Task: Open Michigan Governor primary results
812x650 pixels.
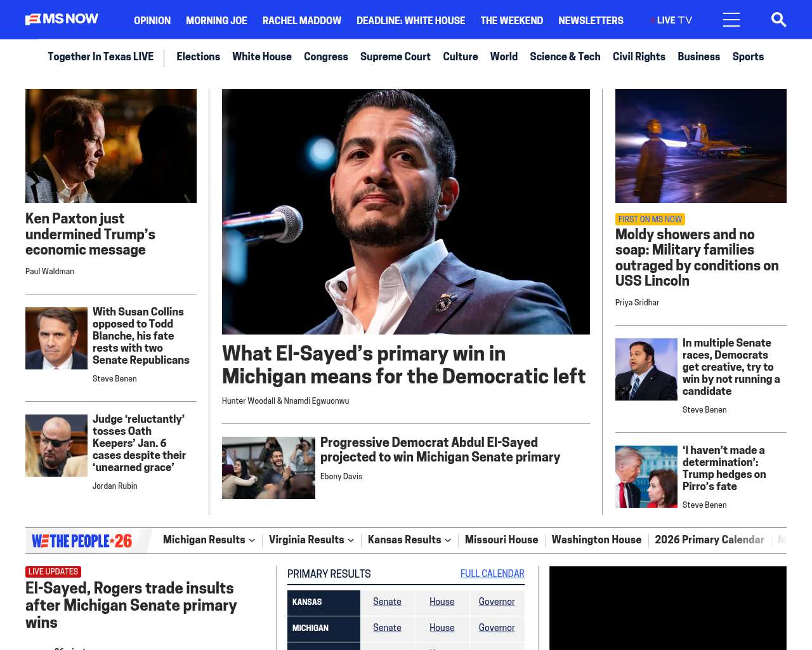Action: pos(497,628)
